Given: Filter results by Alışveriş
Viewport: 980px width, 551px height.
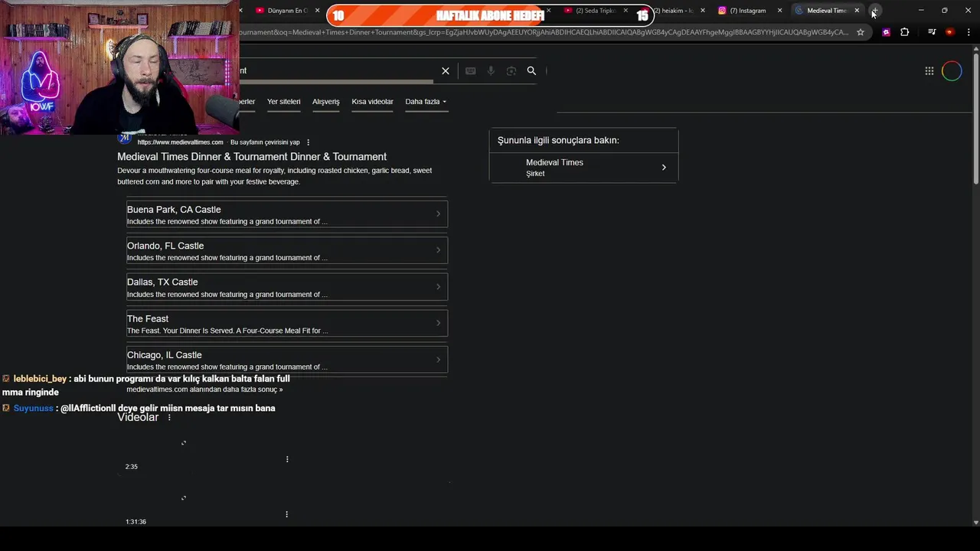Looking at the screenshot, I should click(x=326, y=102).
